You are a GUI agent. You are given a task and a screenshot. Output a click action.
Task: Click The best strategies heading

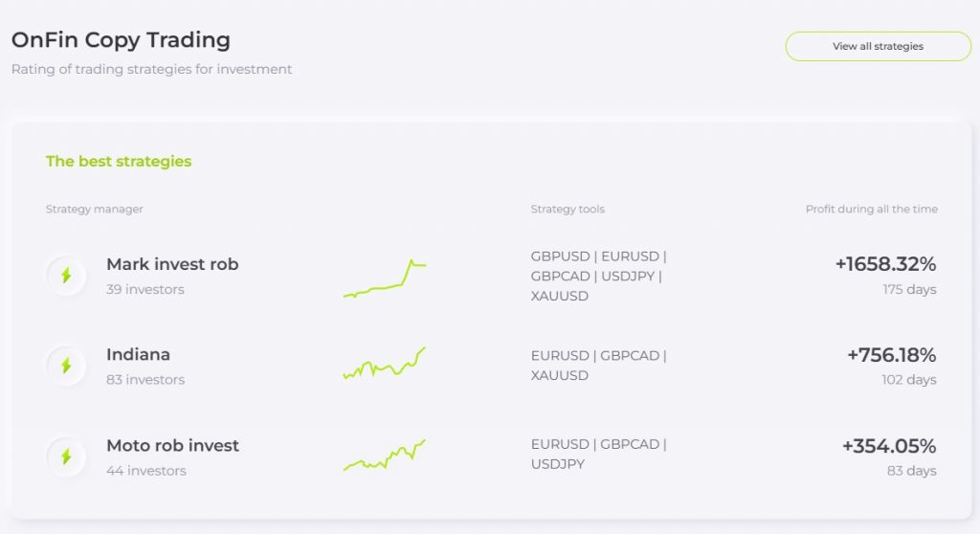coord(119,162)
